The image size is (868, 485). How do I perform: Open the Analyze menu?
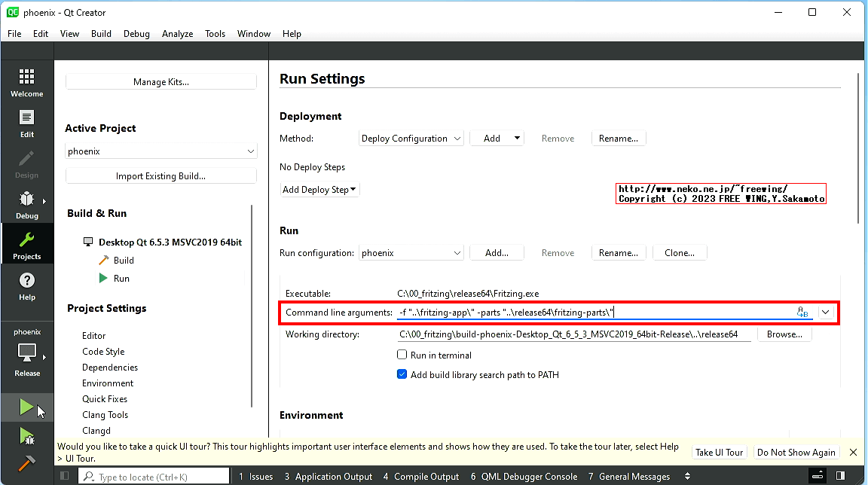coord(177,34)
